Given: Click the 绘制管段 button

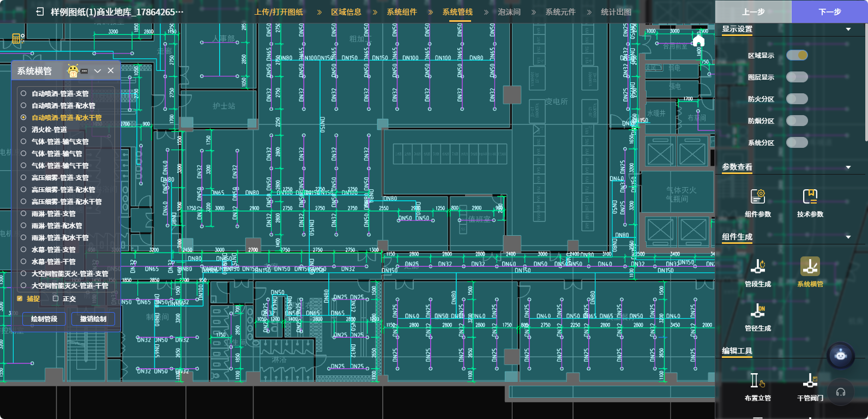Looking at the screenshot, I should [44, 319].
